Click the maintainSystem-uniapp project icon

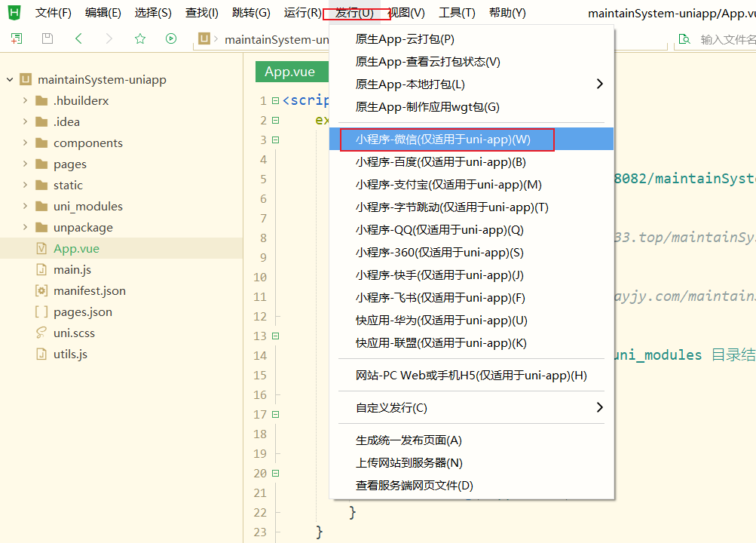click(x=26, y=79)
